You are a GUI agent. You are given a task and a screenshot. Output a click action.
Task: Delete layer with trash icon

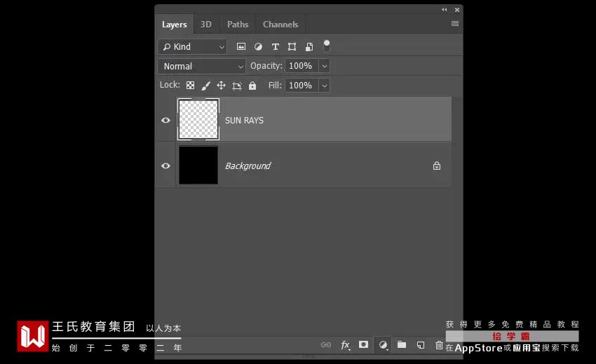[x=439, y=345]
